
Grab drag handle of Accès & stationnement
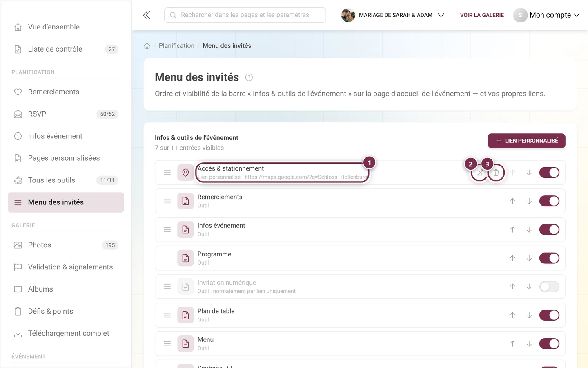click(x=167, y=173)
